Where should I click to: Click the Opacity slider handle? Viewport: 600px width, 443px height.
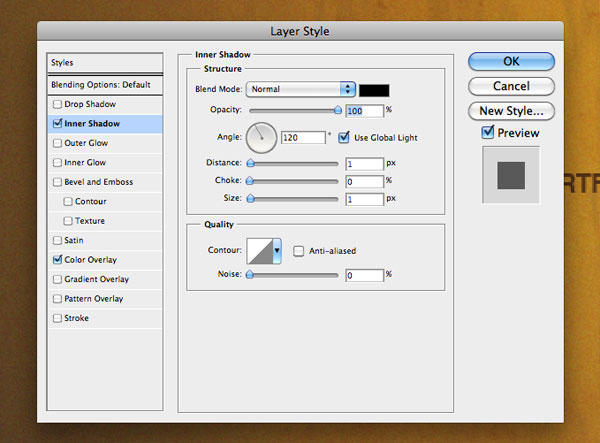point(338,110)
